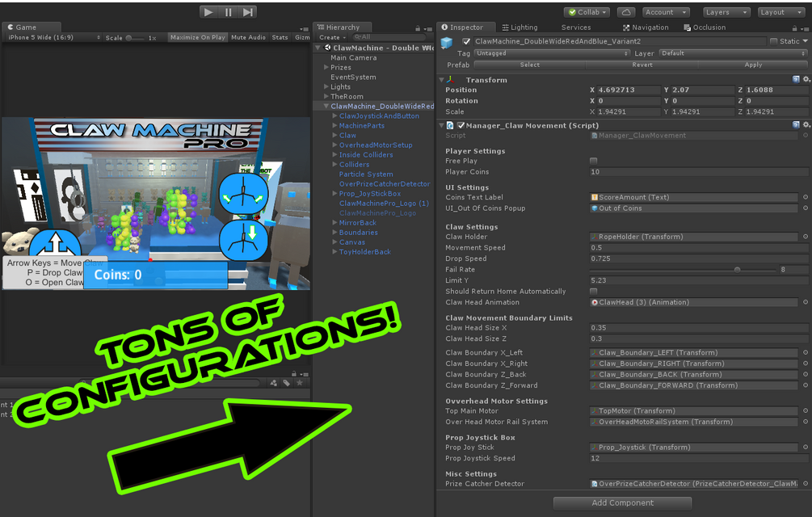Toggle Should Return Home Automatically checkbox
Viewport: 812px width, 517px height.
click(594, 292)
